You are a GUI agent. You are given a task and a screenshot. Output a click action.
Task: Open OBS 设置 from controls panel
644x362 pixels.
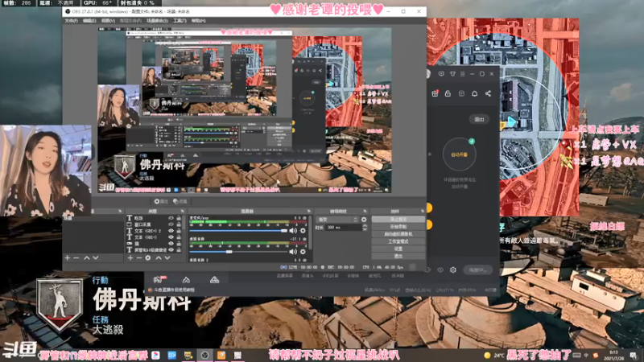pyautogui.click(x=398, y=249)
